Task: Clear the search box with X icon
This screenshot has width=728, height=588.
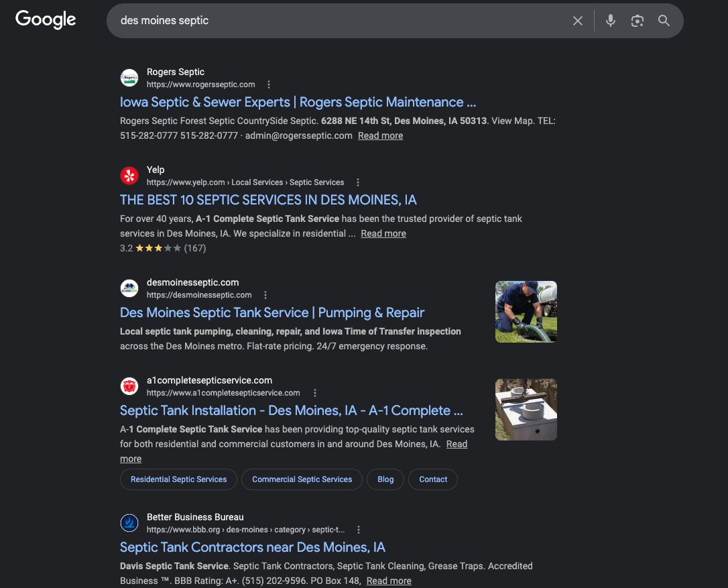Action: [578, 21]
